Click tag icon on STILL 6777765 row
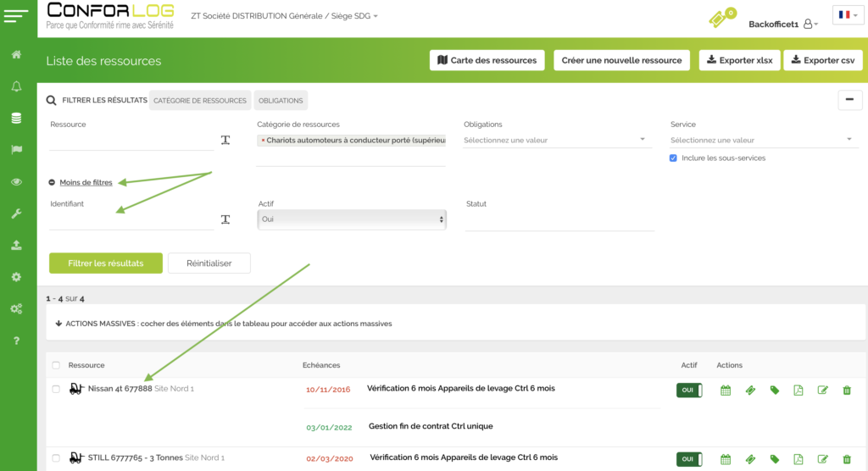This screenshot has height=471, width=868. pyautogui.click(x=775, y=459)
